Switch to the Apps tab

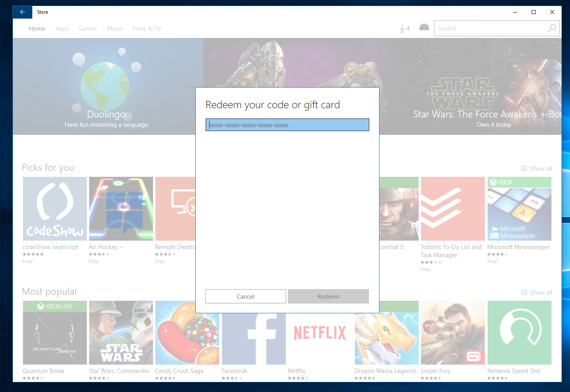(x=62, y=29)
